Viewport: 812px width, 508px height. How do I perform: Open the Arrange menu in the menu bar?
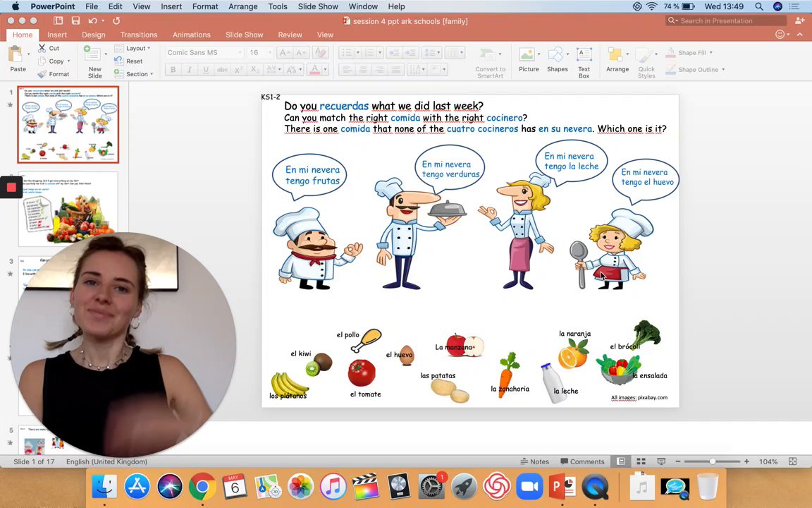(x=243, y=6)
